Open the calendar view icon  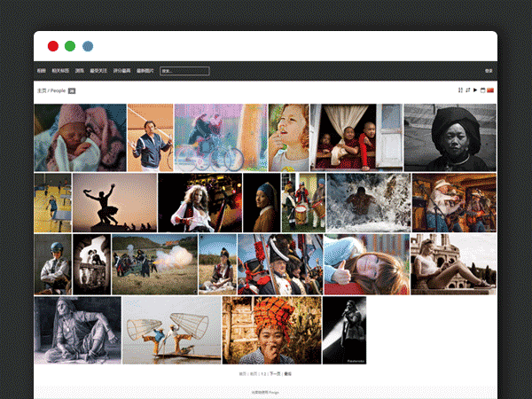point(482,90)
